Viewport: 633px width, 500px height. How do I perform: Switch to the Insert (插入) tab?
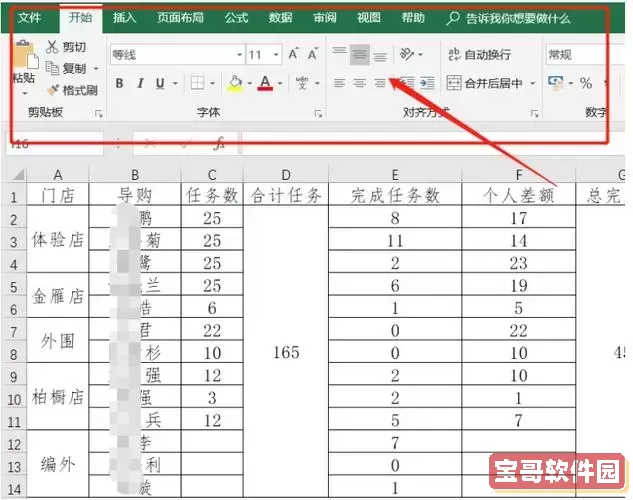click(124, 18)
